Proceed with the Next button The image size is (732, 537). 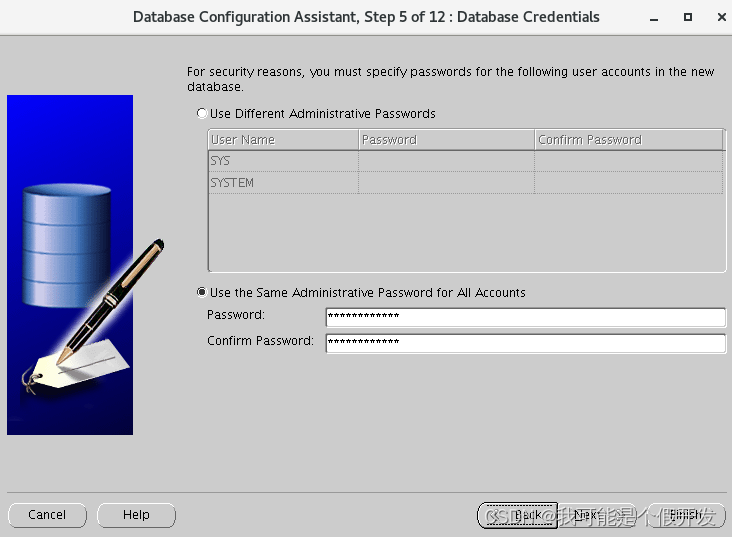point(597,515)
